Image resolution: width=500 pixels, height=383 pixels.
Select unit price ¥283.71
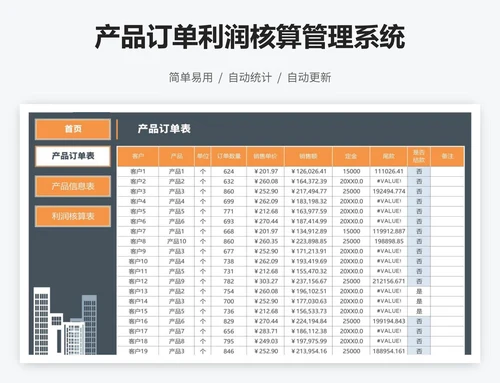(266, 331)
